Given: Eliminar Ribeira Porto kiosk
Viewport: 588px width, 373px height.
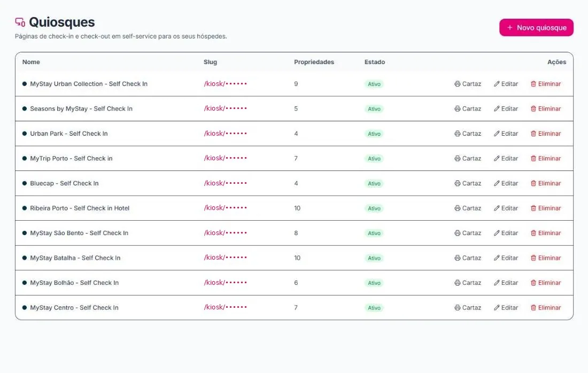Looking at the screenshot, I should (546, 208).
